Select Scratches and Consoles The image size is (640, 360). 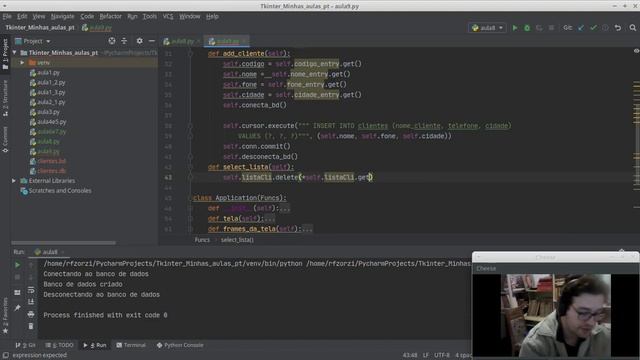56,191
